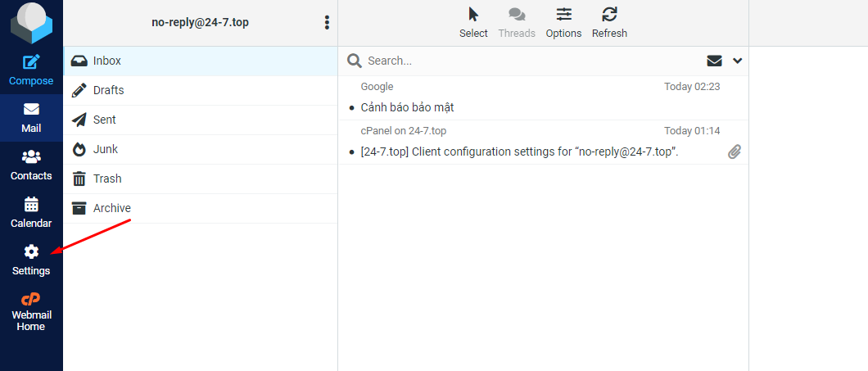Click the Compose new message icon
Screen dimensions: 868x371
pyautogui.click(x=31, y=62)
